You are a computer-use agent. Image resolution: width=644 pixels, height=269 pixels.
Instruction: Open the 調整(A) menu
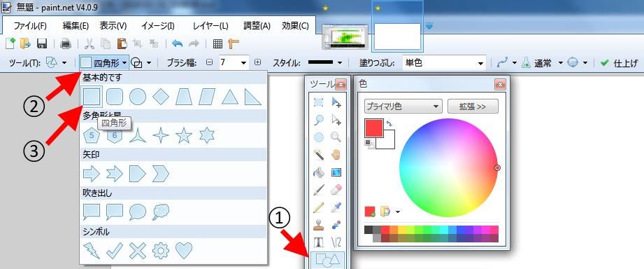[257, 25]
